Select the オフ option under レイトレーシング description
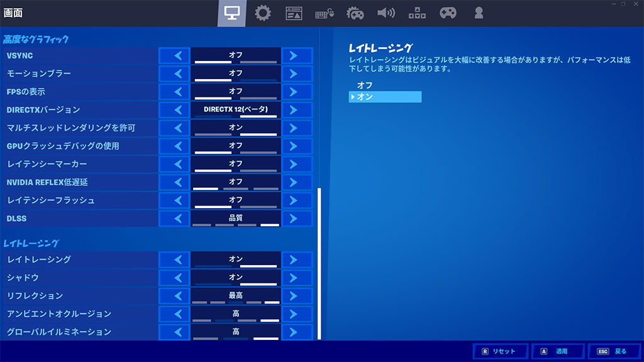644x362 pixels. coord(365,85)
